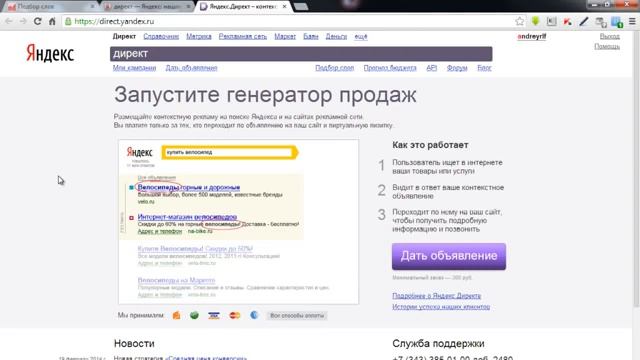640x360 pixels.
Task: Open 'Истории успеха наших клиентов' link
Action: 441,307
